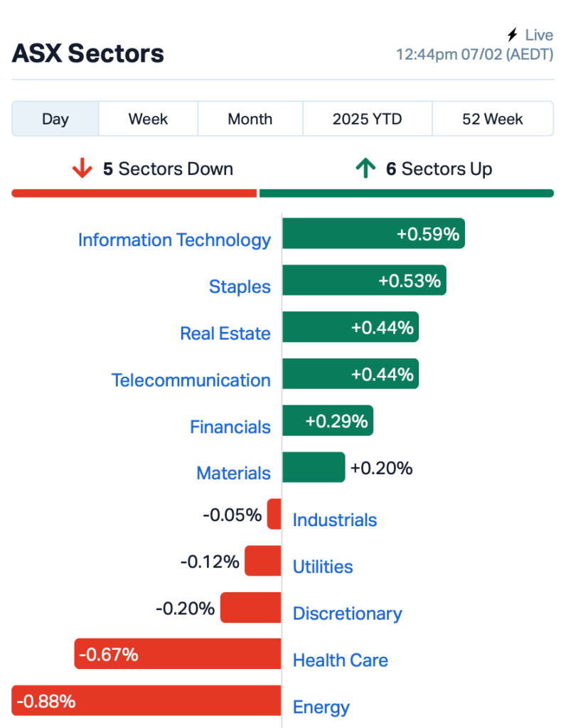This screenshot has height=728, width=588.
Task: Click the Live lightning bolt icon
Action: click(x=513, y=35)
